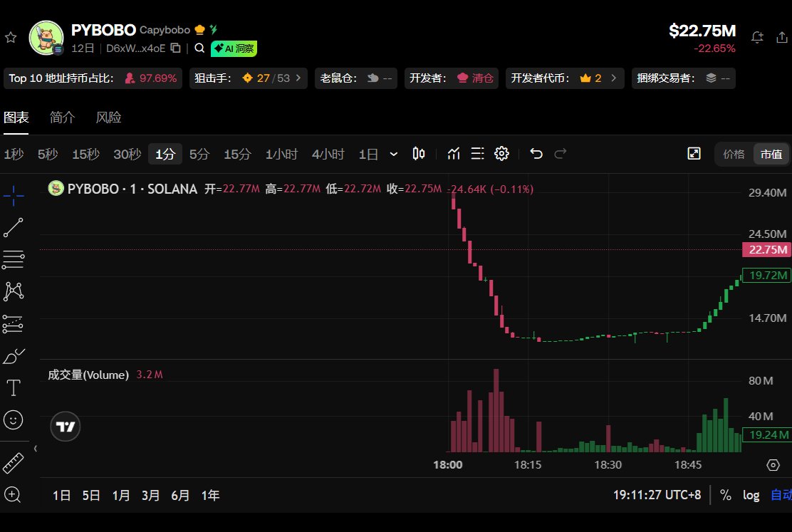Set chart range to 1日

[62, 496]
